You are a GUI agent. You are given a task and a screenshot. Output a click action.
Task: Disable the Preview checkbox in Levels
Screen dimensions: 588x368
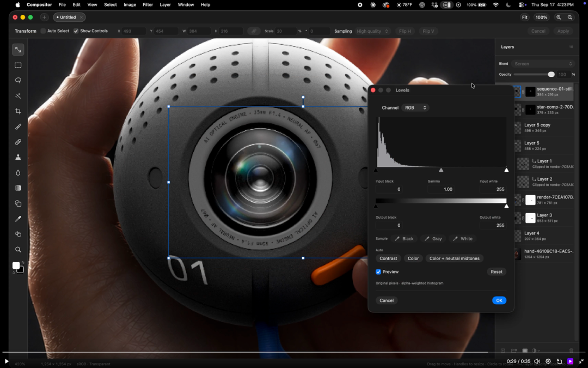[x=378, y=272]
